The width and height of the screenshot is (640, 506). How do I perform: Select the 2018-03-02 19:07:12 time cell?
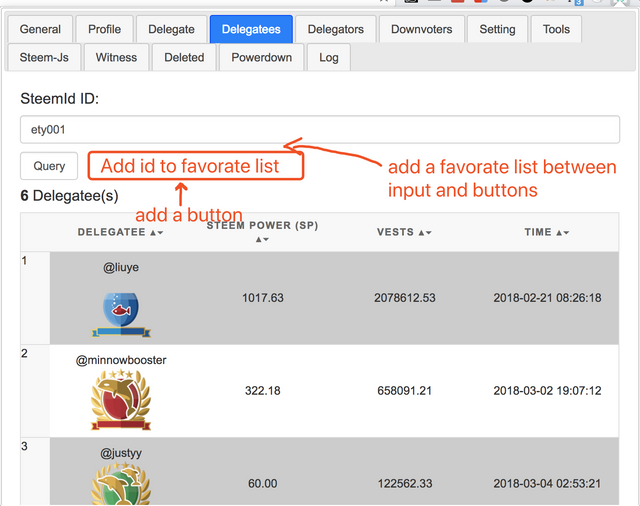pyautogui.click(x=547, y=391)
